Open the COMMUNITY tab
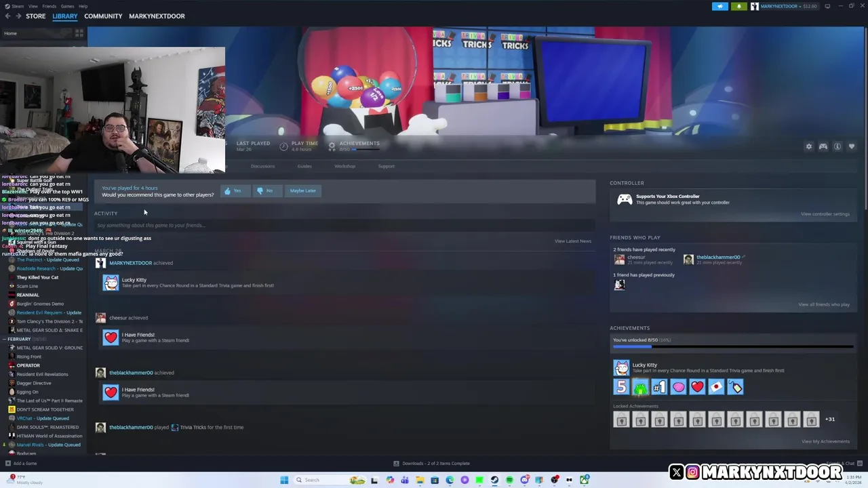This screenshot has height=488, width=868. point(103,16)
